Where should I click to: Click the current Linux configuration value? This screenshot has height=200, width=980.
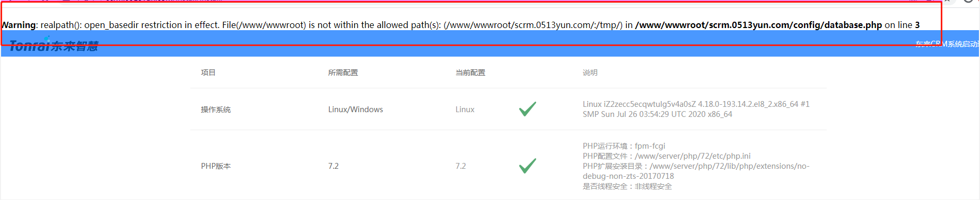(x=465, y=110)
